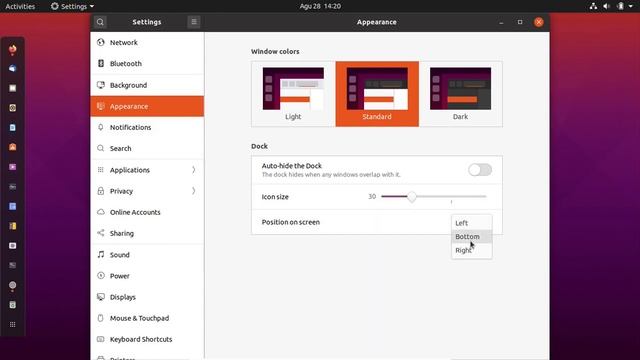Open Ubuntu Software from the dock
Screen dimensions: 640x360
pyautogui.click(x=13, y=147)
